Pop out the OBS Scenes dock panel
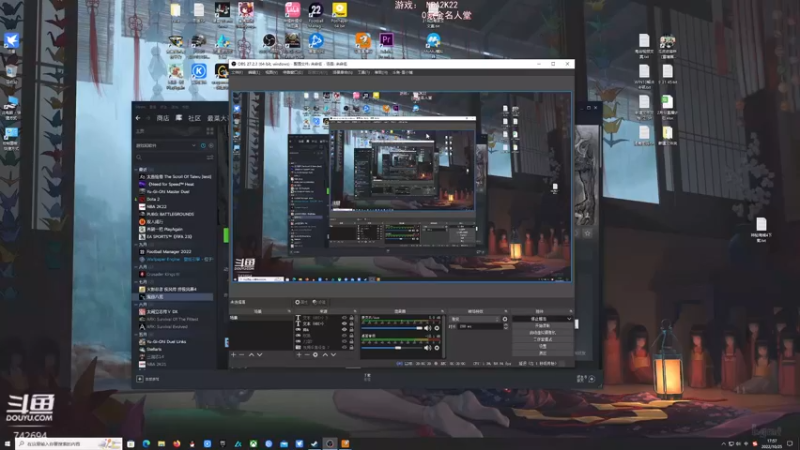 click(289, 311)
